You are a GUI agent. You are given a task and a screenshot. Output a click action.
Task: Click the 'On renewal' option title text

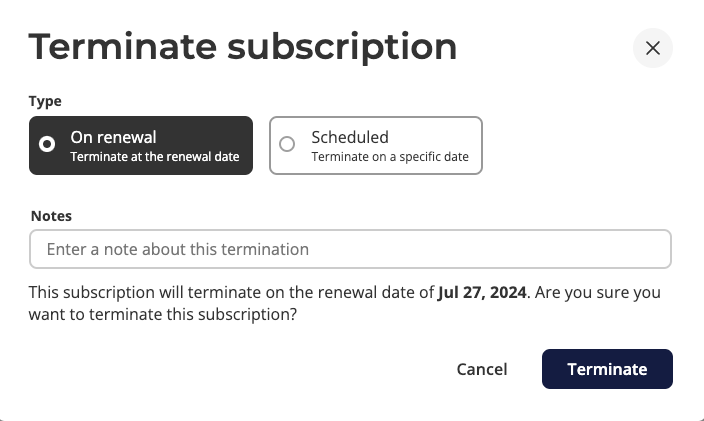click(x=113, y=137)
